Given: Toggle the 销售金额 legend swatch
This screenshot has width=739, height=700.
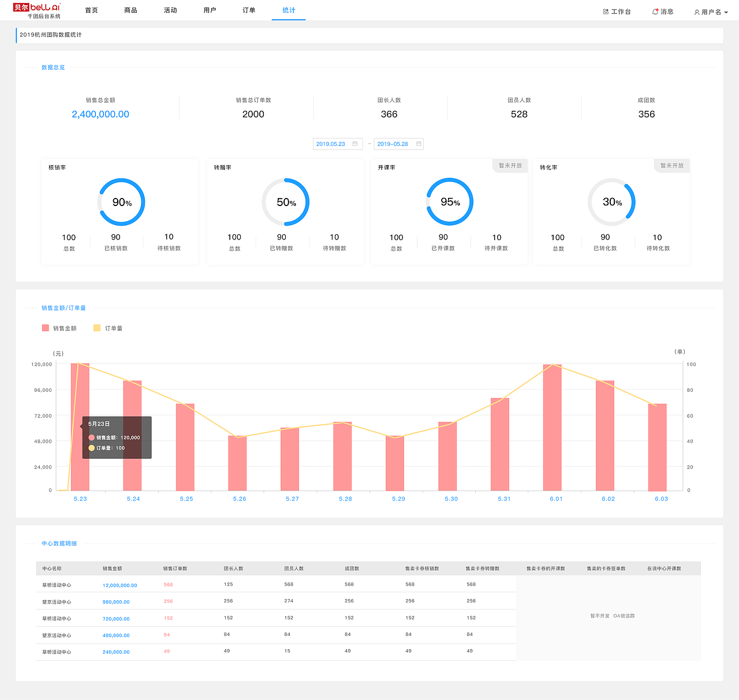Looking at the screenshot, I should click(x=46, y=328).
